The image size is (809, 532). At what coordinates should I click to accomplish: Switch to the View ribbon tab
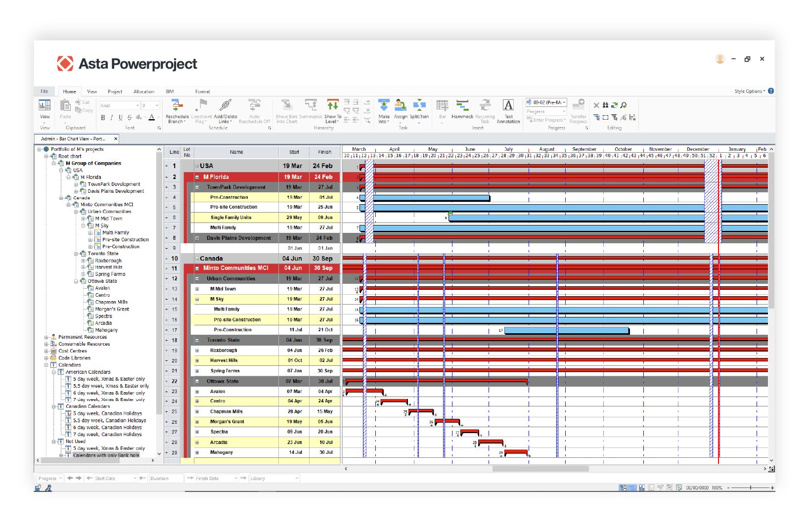[x=92, y=91]
